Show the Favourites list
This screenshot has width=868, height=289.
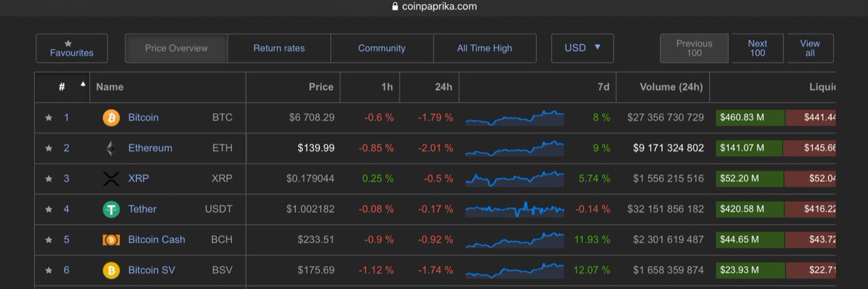[x=72, y=48]
